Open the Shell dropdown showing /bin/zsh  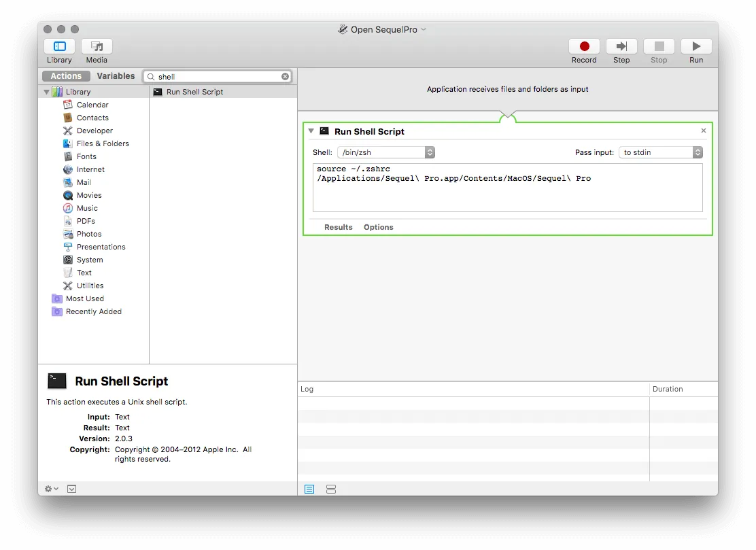coord(429,152)
